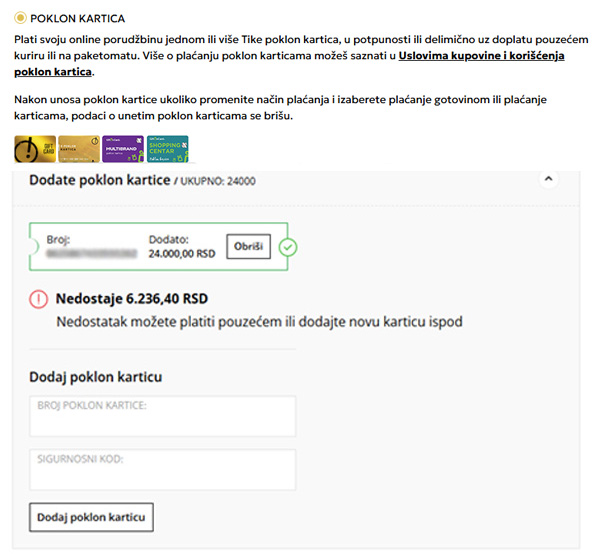
Task: Click the green checkmark icon
Action: click(x=288, y=247)
